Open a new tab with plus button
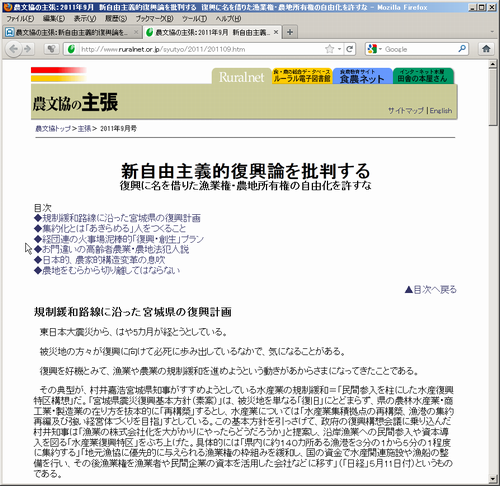This screenshot has width=500, height=486. 290,32
